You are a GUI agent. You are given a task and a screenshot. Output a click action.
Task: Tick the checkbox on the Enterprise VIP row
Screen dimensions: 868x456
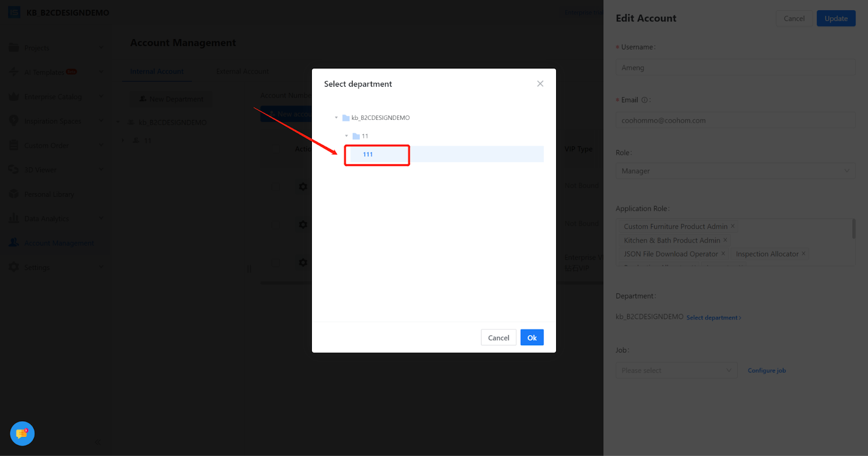275,262
